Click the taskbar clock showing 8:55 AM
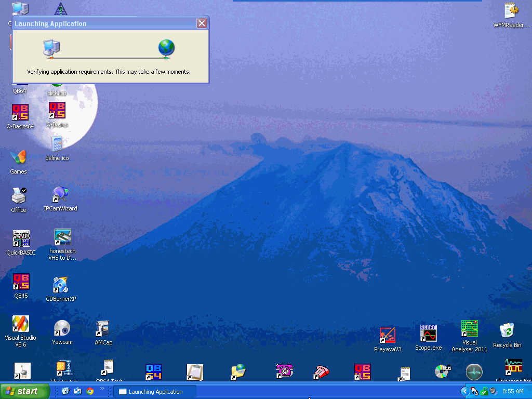This screenshot has width=532, height=399. [513, 391]
